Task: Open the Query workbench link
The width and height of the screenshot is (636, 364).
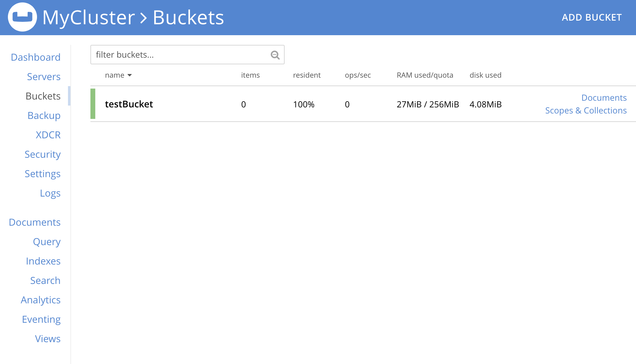Action: [47, 241]
